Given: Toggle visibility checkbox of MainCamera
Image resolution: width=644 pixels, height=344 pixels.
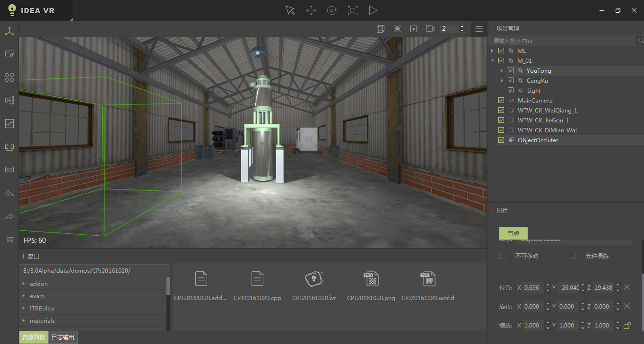Looking at the screenshot, I should [x=501, y=100].
